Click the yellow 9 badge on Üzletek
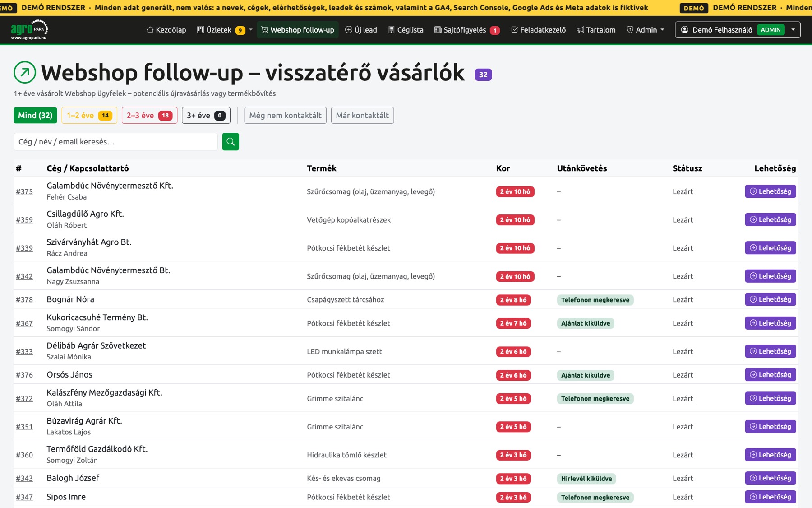812x508 pixels. point(240,30)
